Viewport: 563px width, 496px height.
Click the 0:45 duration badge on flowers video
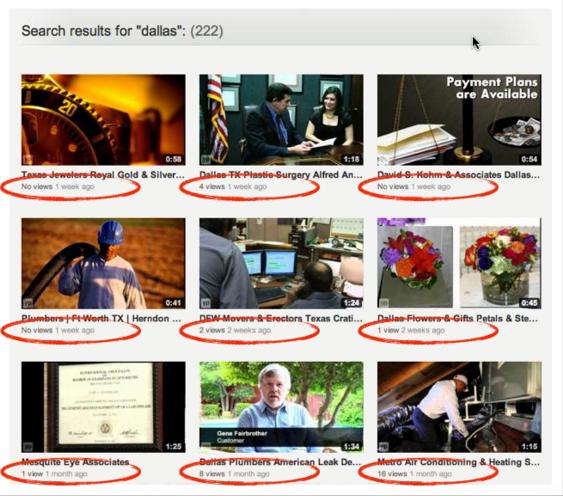pyautogui.click(x=530, y=303)
